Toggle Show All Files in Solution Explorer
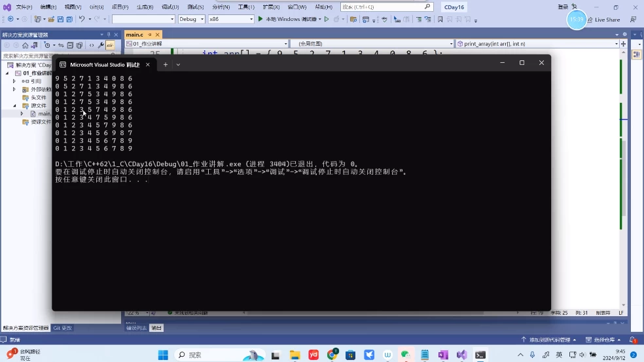This screenshot has width=644, height=362. click(79, 46)
